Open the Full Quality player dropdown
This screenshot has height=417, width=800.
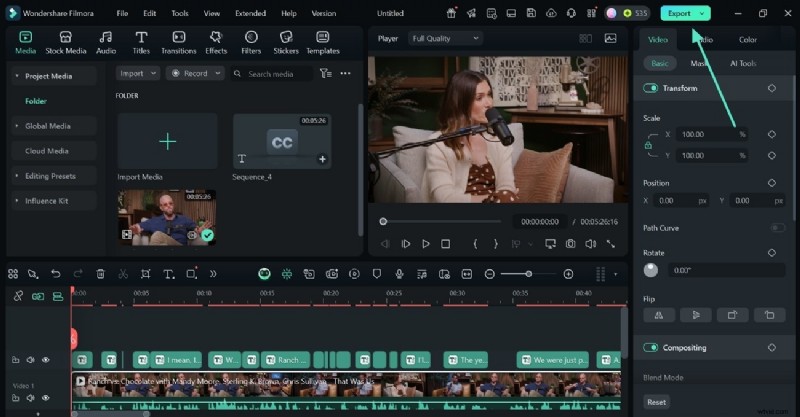coord(446,38)
